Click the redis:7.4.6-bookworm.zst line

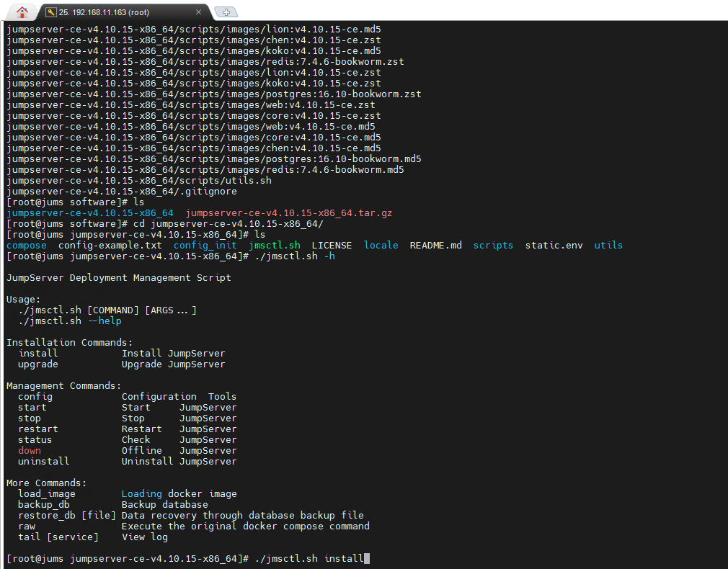coord(205,62)
